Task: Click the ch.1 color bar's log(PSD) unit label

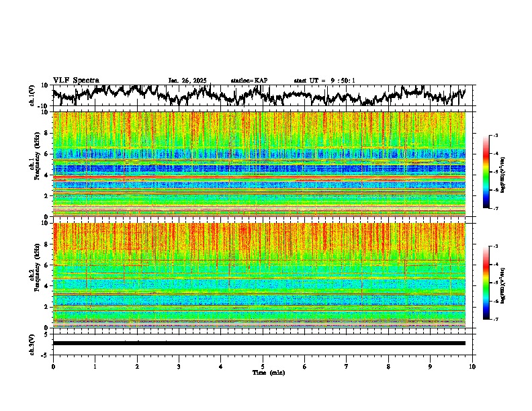Action: pos(504,175)
